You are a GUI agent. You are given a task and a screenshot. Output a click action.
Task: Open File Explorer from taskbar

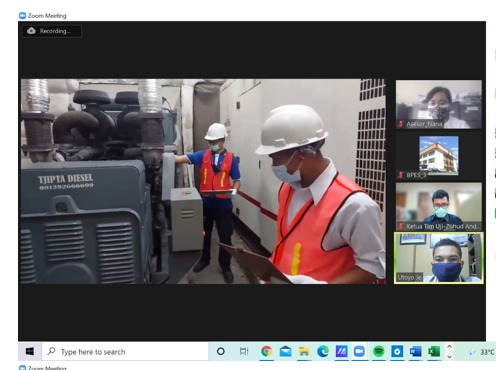coord(304,351)
